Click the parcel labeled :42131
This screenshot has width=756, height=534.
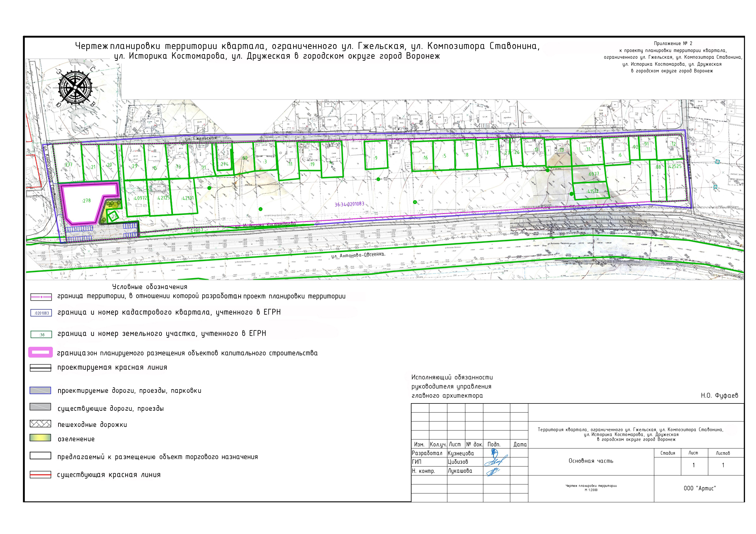click(x=188, y=198)
